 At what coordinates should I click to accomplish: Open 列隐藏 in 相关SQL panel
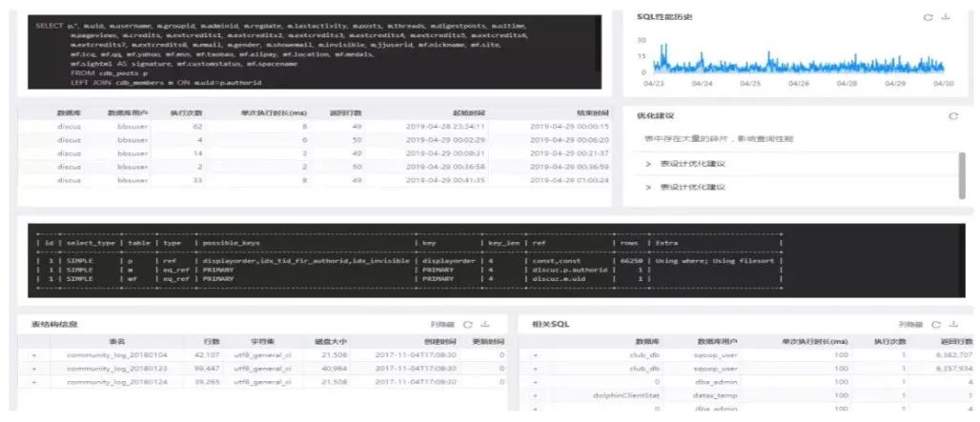tap(910, 325)
